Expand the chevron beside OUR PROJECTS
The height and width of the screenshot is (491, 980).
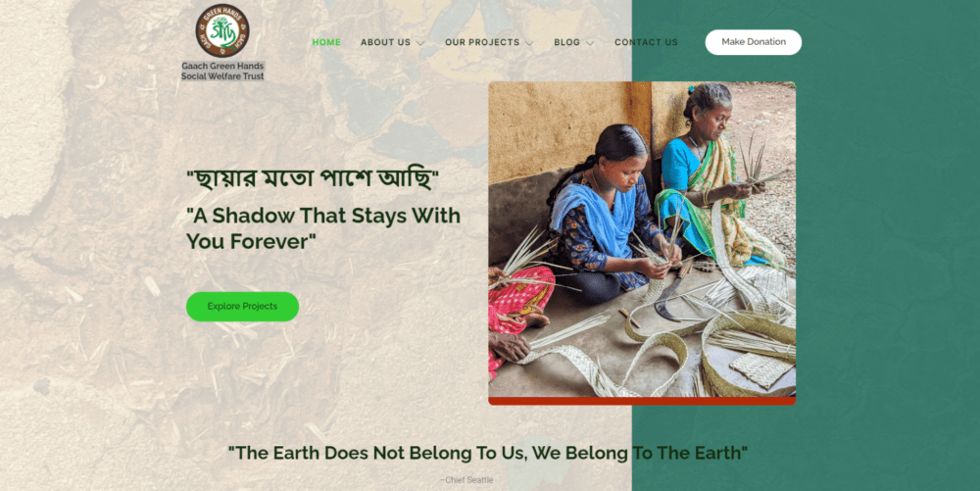[529, 43]
